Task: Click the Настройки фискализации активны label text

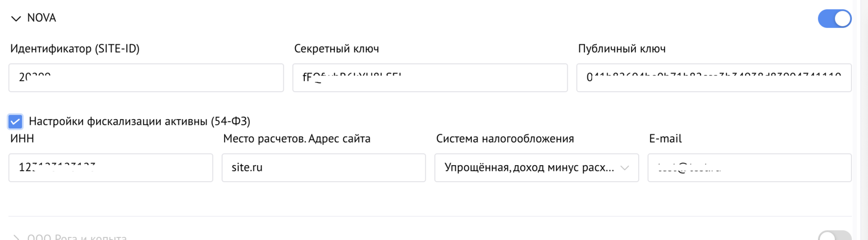Action: pyautogui.click(x=139, y=121)
